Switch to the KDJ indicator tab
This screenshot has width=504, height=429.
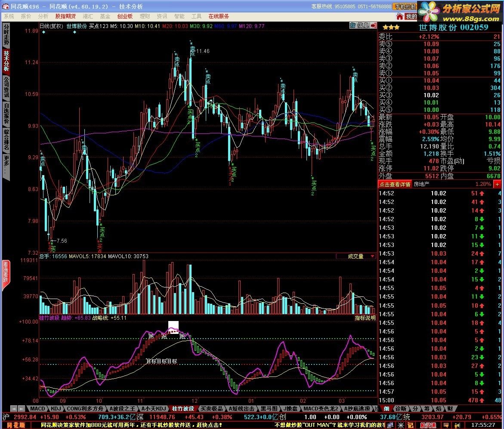click(56, 408)
